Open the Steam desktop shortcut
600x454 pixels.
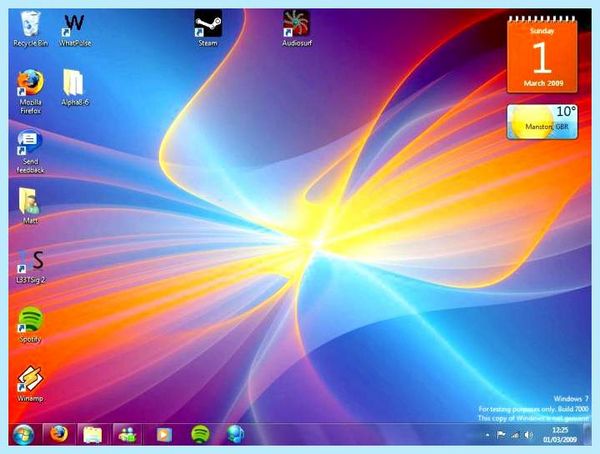(208, 28)
